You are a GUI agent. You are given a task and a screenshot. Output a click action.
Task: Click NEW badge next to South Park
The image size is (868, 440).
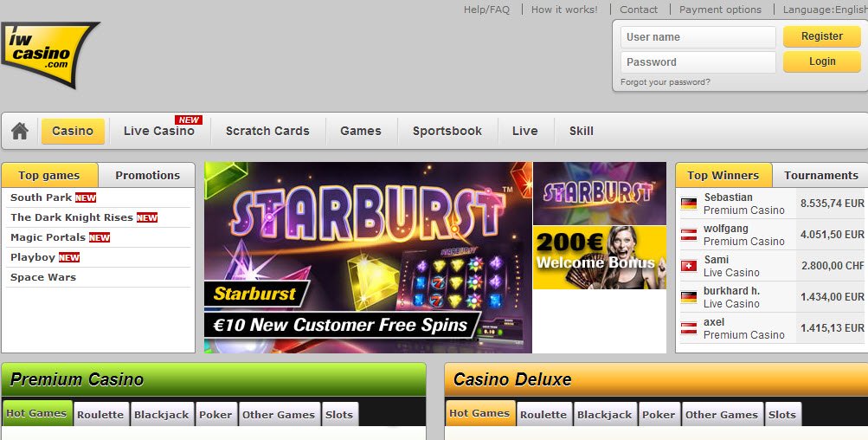tap(86, 197)
